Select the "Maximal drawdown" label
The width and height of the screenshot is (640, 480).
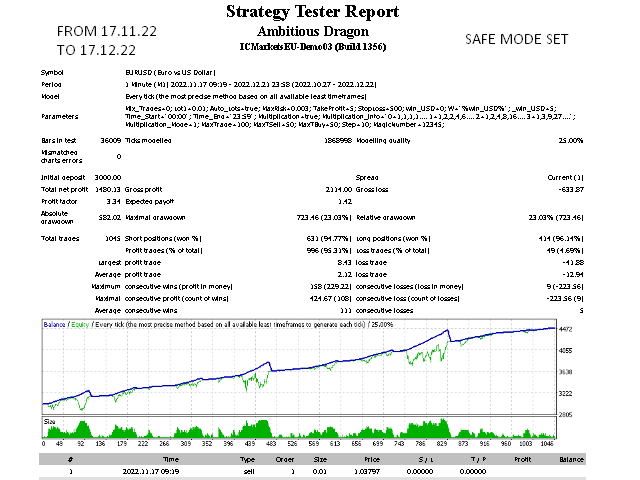point(155,218)
